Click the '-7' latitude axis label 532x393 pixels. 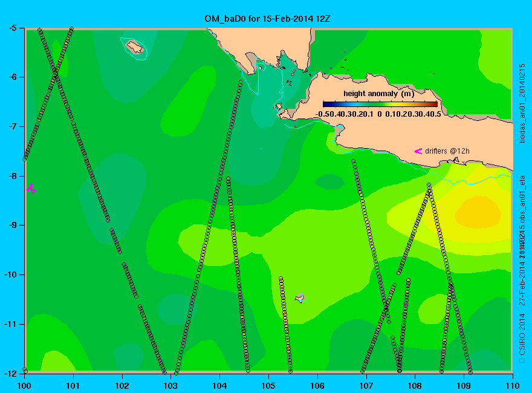pos(12,126)
